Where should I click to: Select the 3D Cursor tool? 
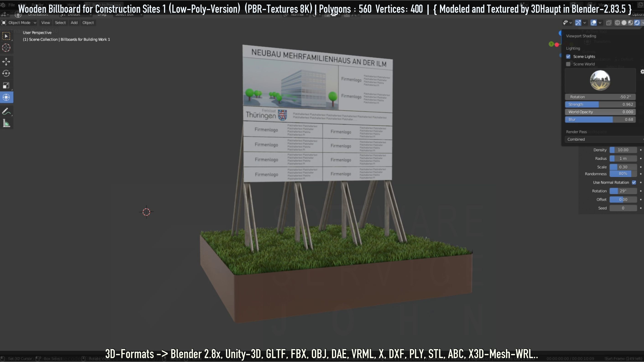(x=6, y=48)
